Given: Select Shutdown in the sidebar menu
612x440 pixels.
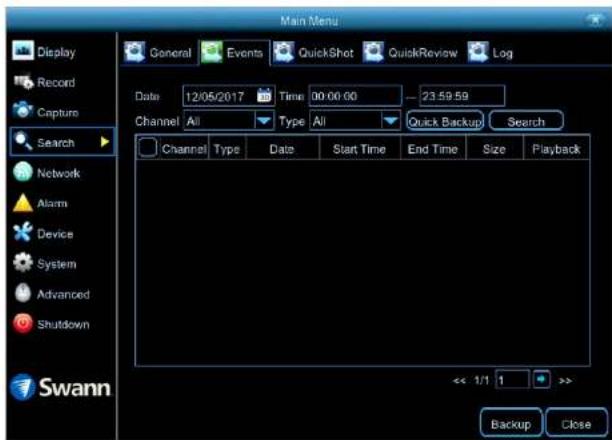Looking at the screenshot, I should coord(63,324).
